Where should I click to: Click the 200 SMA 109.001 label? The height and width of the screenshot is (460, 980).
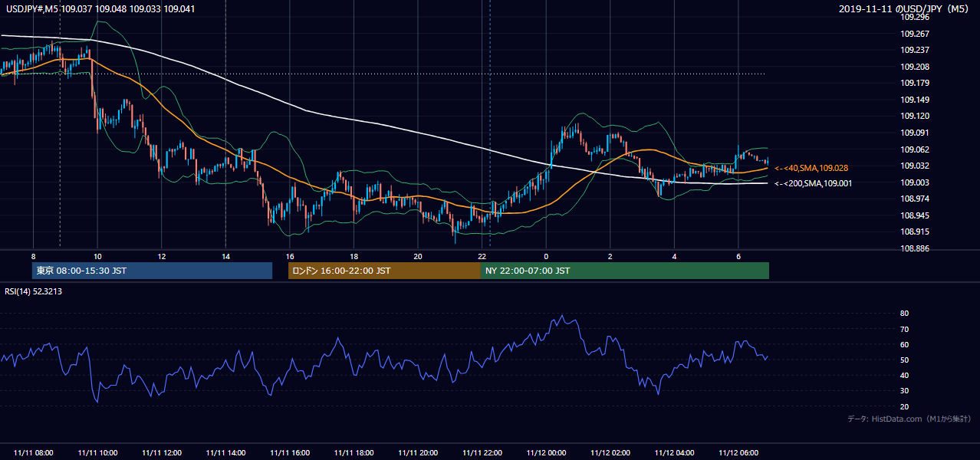[x=813, y=183]
